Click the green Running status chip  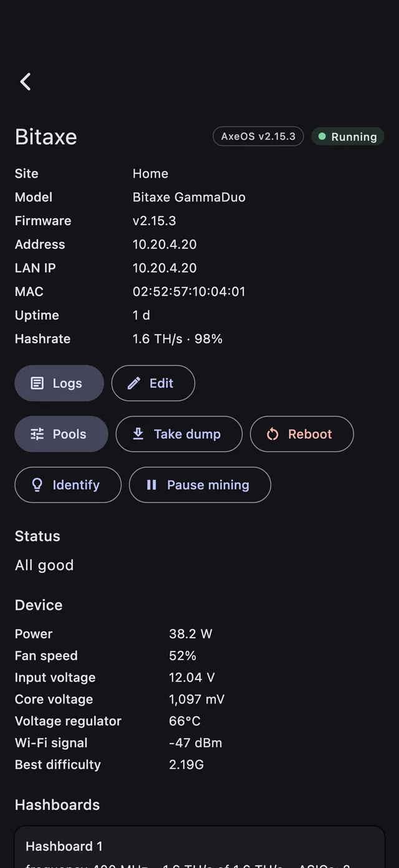point(347,136)
